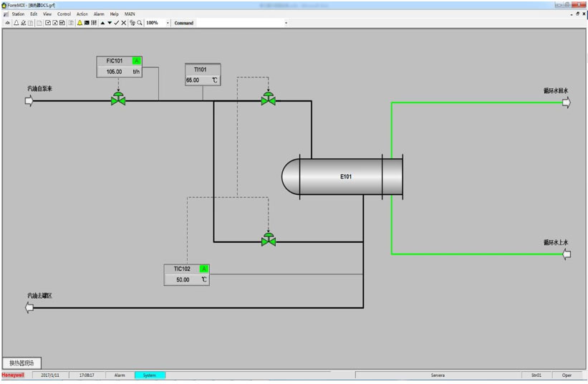Open the Station menu
The image size is (588, 384).
[18, 14]
